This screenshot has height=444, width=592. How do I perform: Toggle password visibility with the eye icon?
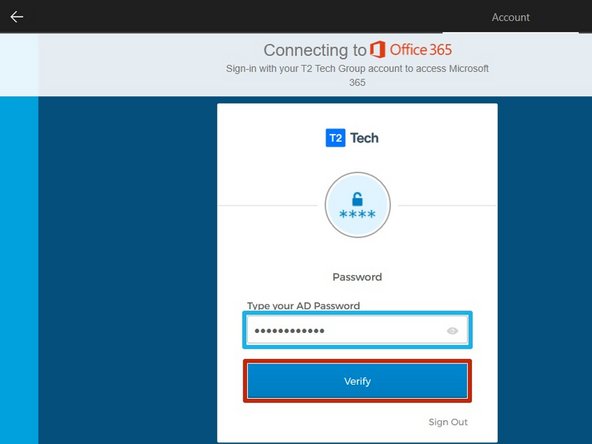452,331
